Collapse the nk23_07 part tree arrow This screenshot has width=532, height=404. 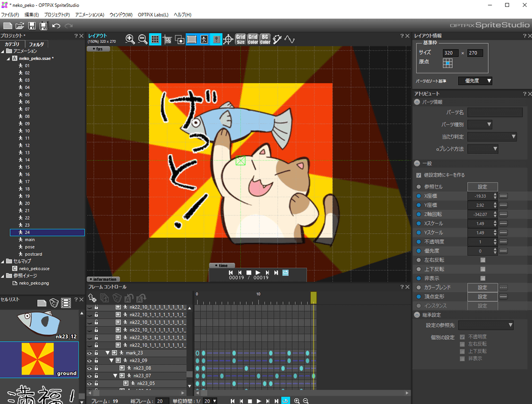[115, 375]
